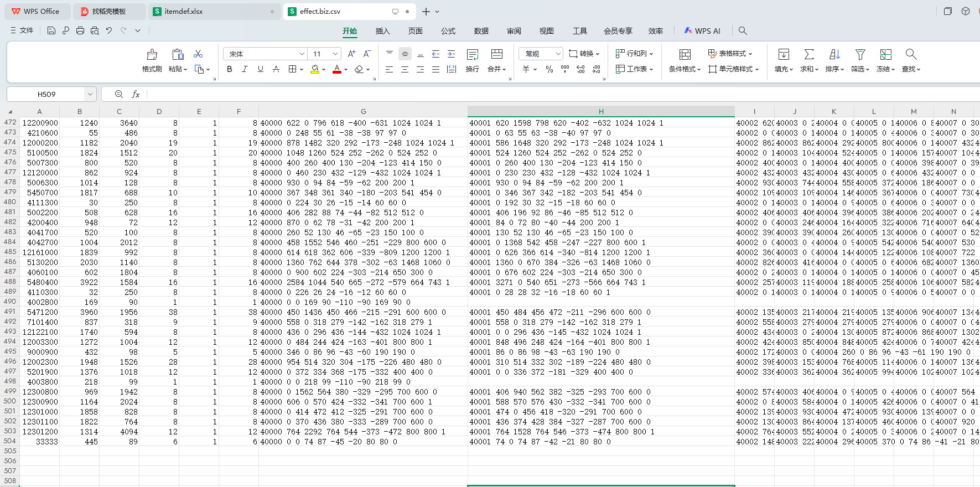This screenshot has width=980, height=487.
Task: Click the Print icon in quick toolbar
Action: pyautogui.click(x=80, y=30)
